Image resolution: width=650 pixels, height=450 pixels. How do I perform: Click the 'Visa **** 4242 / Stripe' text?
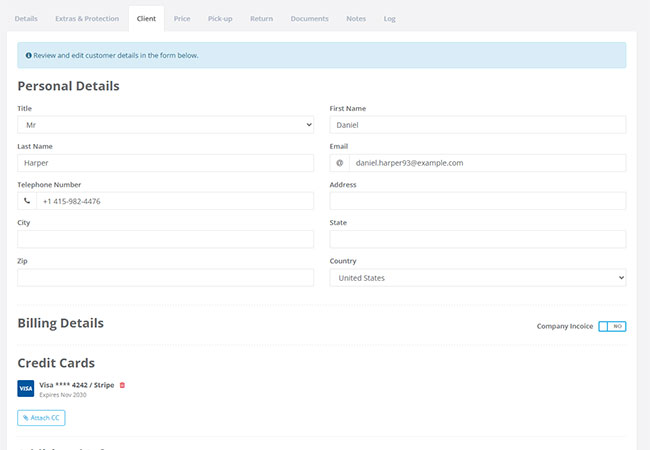tap(77, 385)
